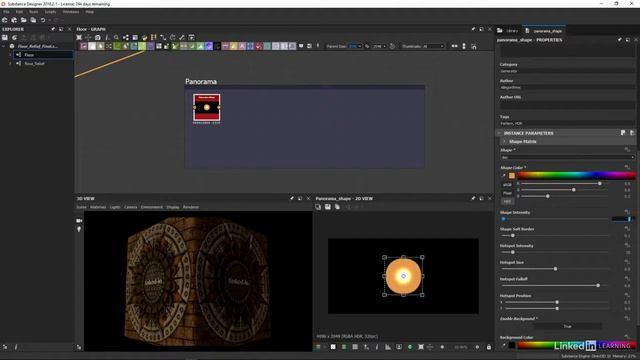Collapse the Floor_Relief_Final package tree
The width and height of the screenshot is (640, 360).
pyautogui.click(x=4, y=46)
